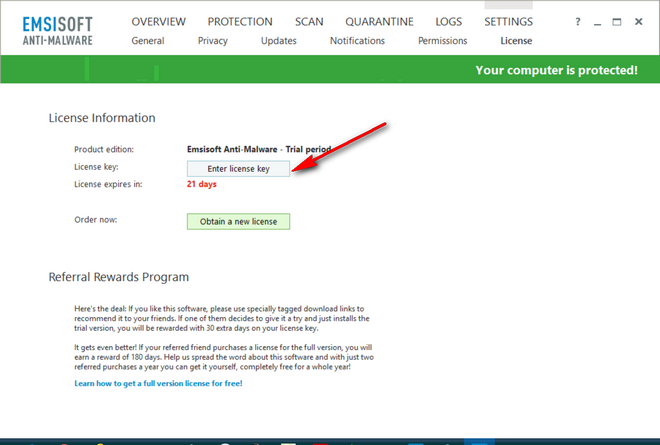
Task: Maximize the Emsisoft window
Action: 617,22
